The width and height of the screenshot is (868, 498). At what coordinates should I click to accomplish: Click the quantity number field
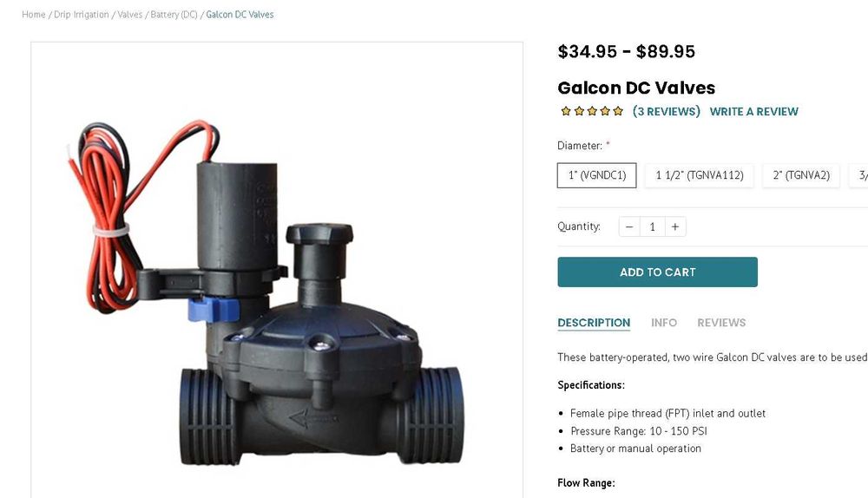pos(652,226)
